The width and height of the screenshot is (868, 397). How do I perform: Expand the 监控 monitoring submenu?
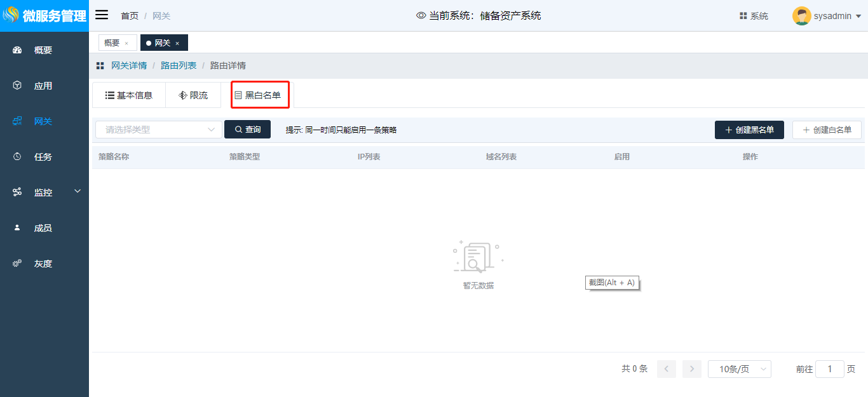(x=78, y=191)
